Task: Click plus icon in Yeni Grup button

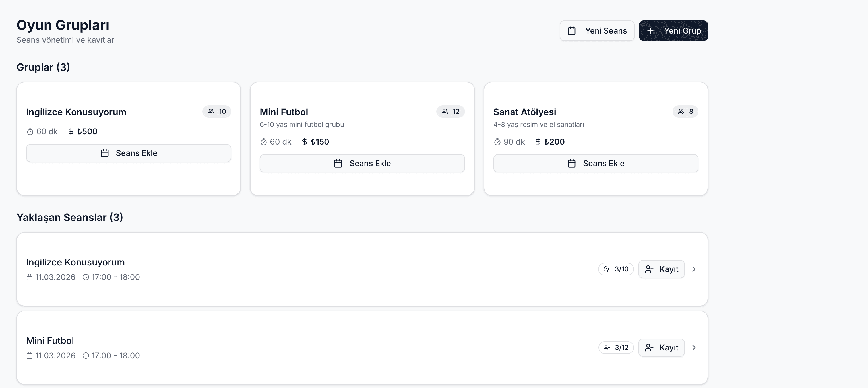Action: tap(650, 31)
